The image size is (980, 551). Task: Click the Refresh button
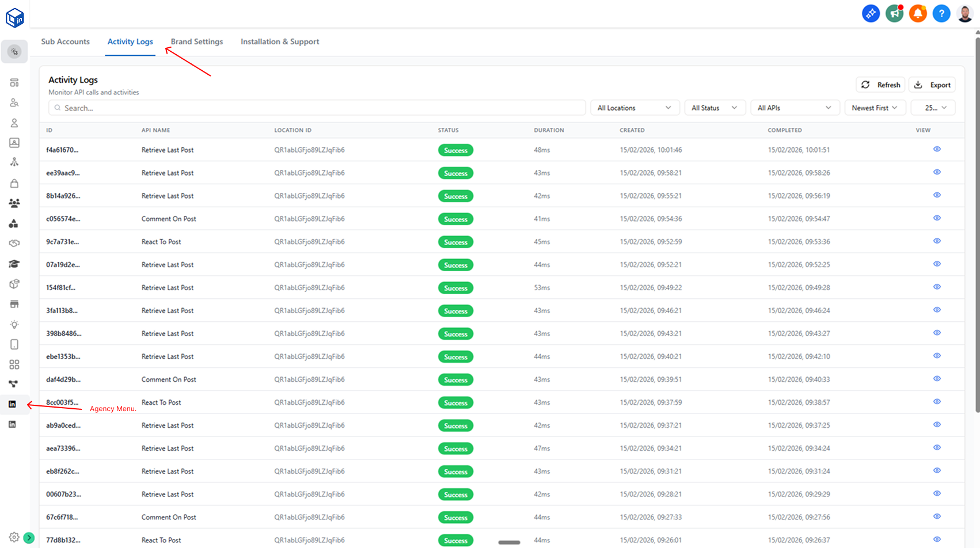(x=880, y=84)
